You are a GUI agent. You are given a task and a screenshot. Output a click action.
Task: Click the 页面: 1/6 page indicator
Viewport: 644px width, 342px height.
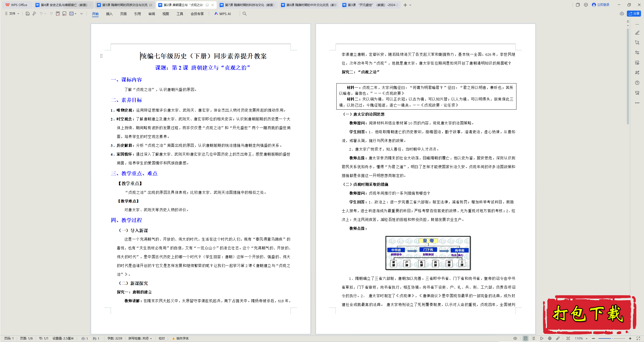[x=26, y=338]
